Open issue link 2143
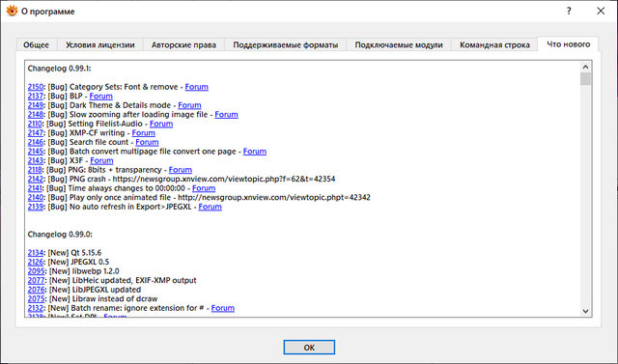618x364 pixels. coord(36,160)
